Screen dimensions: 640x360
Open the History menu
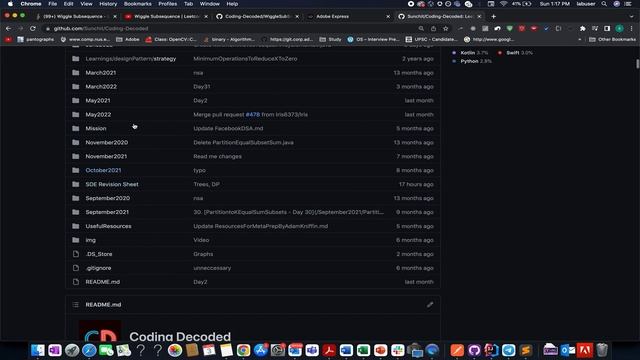coord(108,4)
